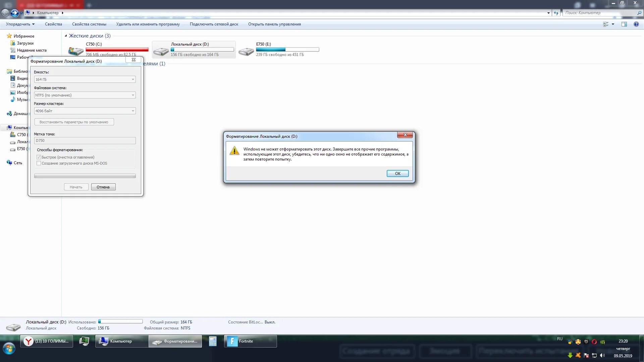The width and height of the screenshot is (644, 362).
Task: Click the Local Disk (D:) drive icon
Action: click(x=161, y=51)
